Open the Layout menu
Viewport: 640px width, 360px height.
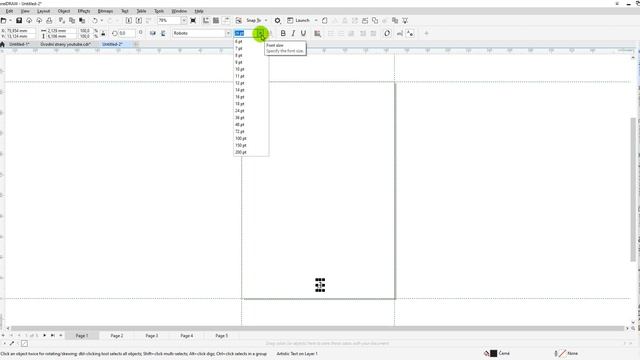coord(44,11)
